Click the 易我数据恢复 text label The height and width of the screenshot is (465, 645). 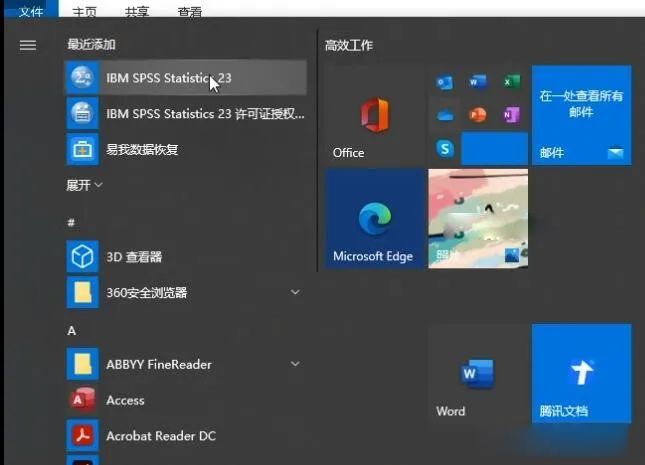[x=142, y=149]
